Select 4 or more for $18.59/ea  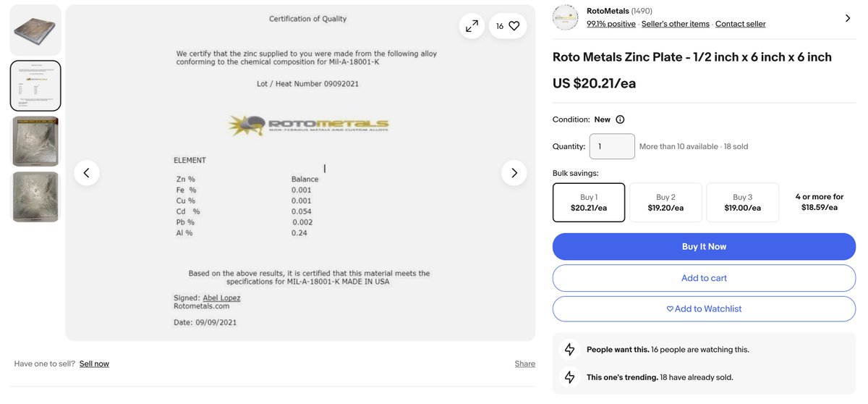pos(820,202)
